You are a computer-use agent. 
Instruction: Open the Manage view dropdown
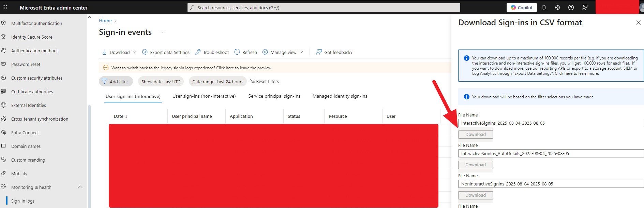283,52
